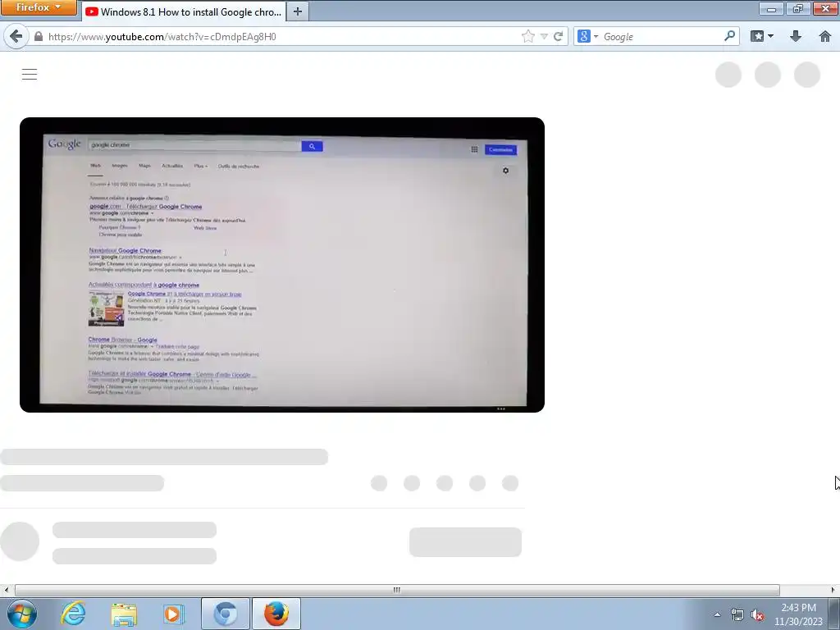
Task: Click the muted volume tray icon
Action: [757, 614]
